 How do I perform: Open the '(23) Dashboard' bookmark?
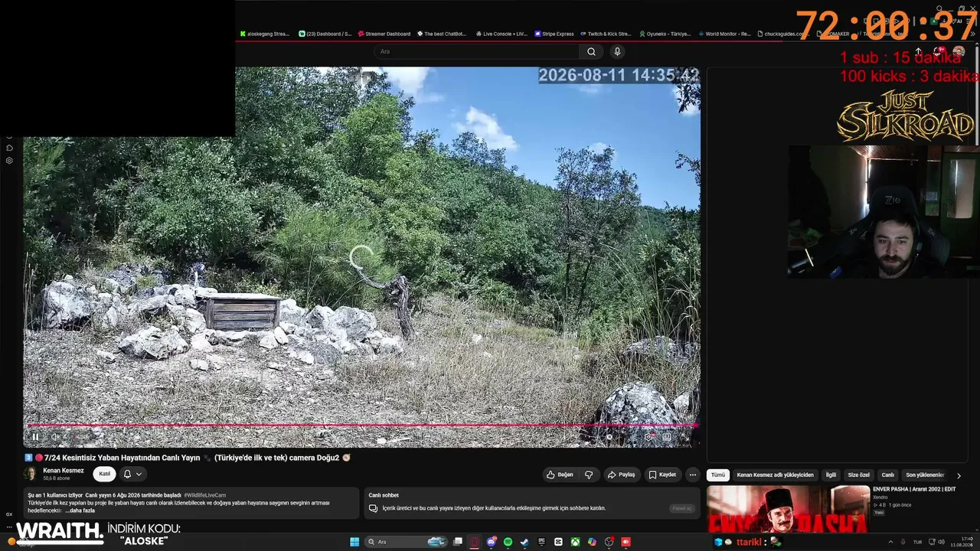[325, 34]
